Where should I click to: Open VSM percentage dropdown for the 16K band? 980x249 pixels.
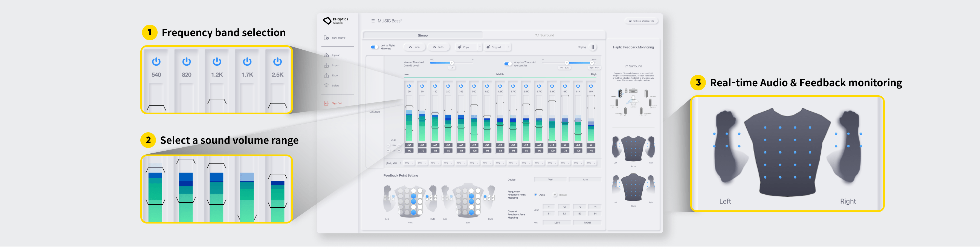pos(591,163)
